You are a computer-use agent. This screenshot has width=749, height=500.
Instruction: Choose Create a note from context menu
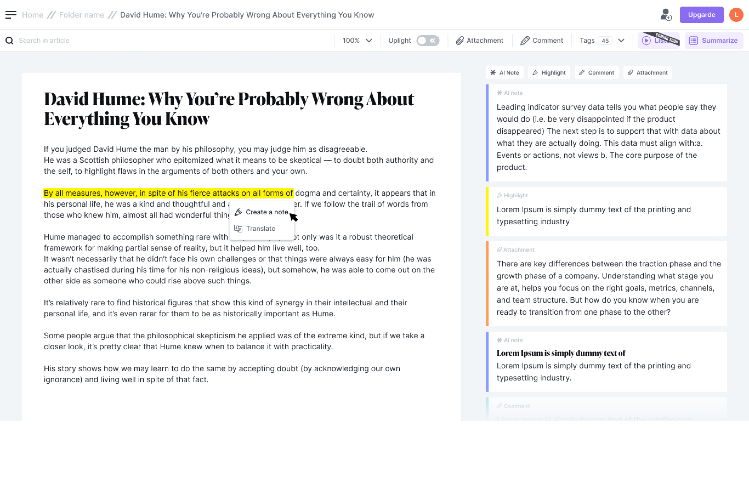(262, 212)
